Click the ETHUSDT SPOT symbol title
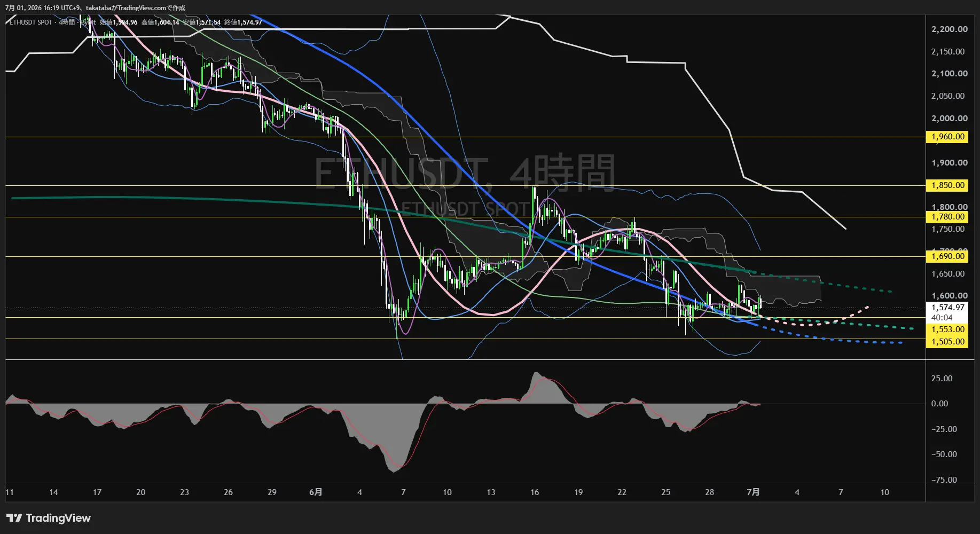Screen dimensions: 980x534 point(31,22)
